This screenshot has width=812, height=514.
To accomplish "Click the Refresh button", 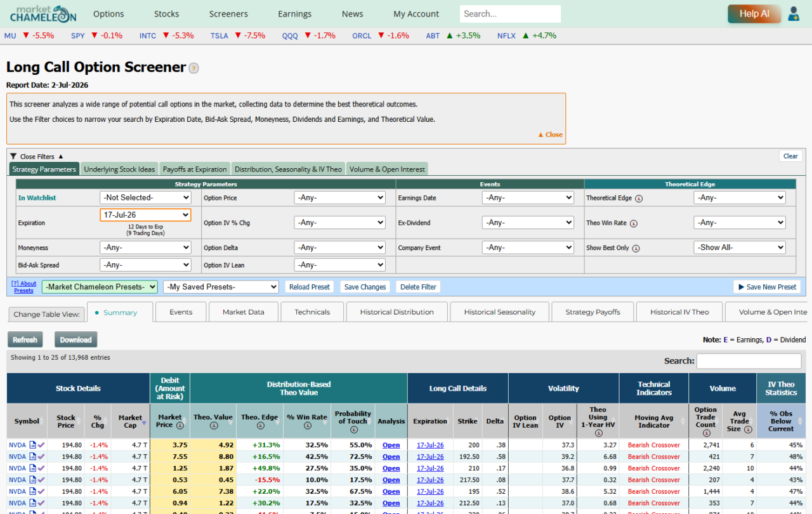I will coord(25,339).
